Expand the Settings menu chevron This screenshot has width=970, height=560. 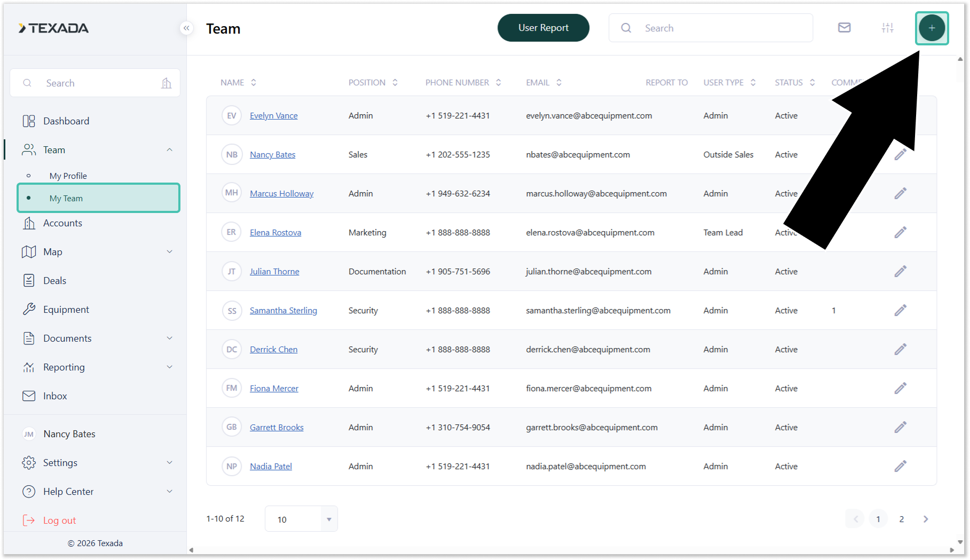tap(170, 463)
